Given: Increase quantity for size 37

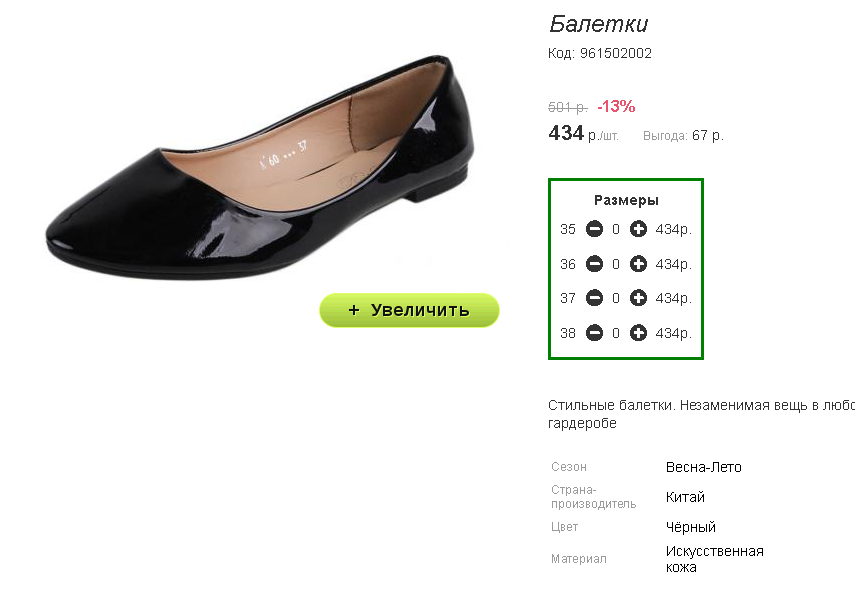Looking at the screenshot, I should [638, 298].
